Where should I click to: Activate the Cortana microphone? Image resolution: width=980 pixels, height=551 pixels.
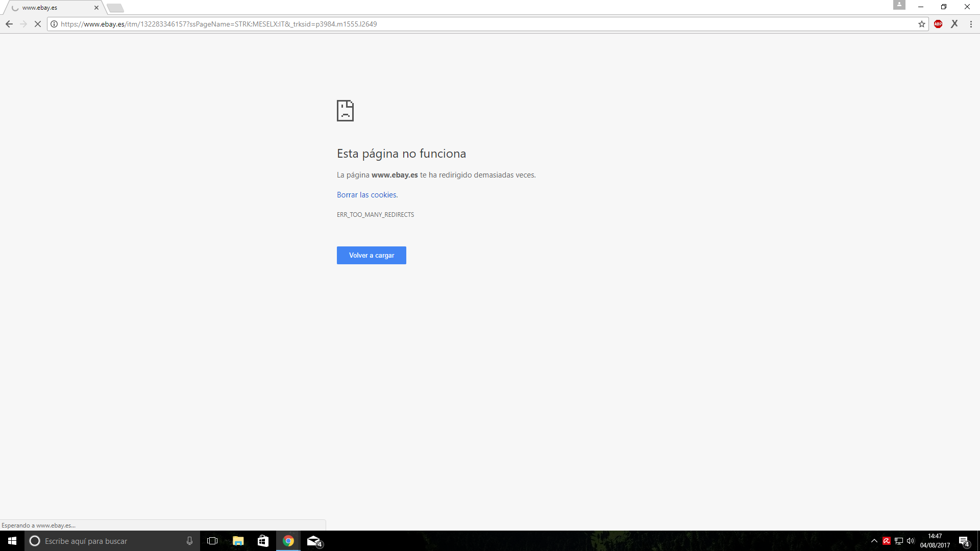(189, 541)
